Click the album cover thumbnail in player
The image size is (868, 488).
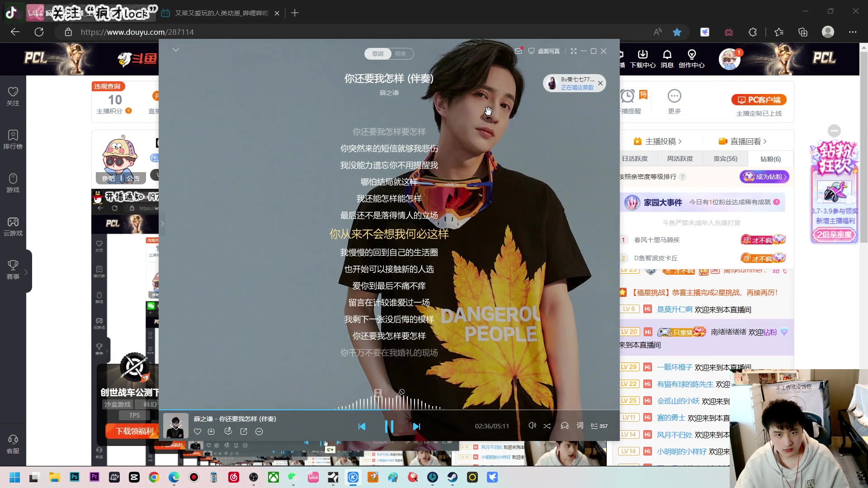pyautogui.click(x=175, y=426)
